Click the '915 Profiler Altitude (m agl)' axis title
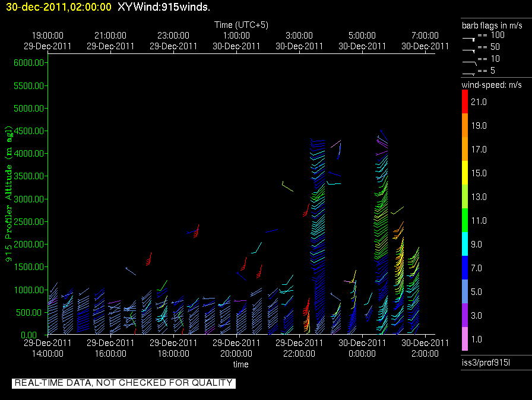 pyautogui.click(x=8, y=194)
